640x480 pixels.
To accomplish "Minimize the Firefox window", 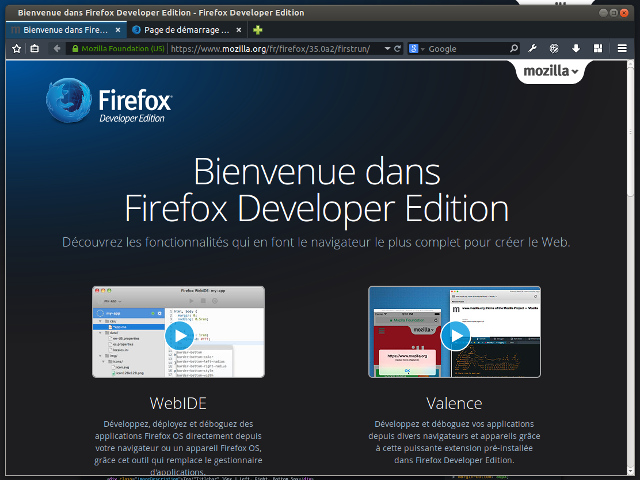I will point(603,13).
